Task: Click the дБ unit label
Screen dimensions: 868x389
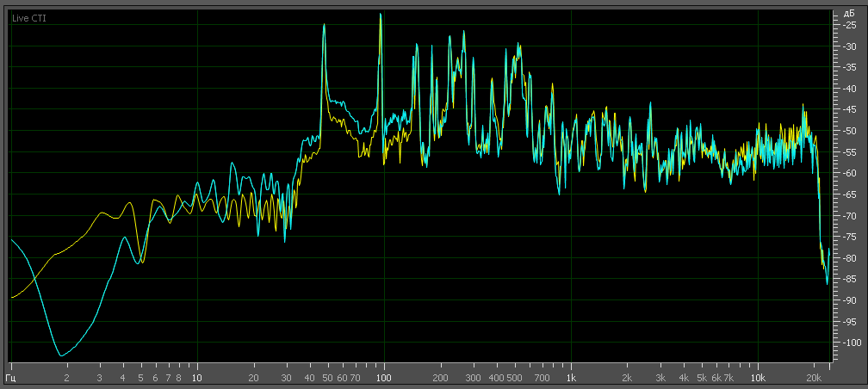Action: point(848,13)
